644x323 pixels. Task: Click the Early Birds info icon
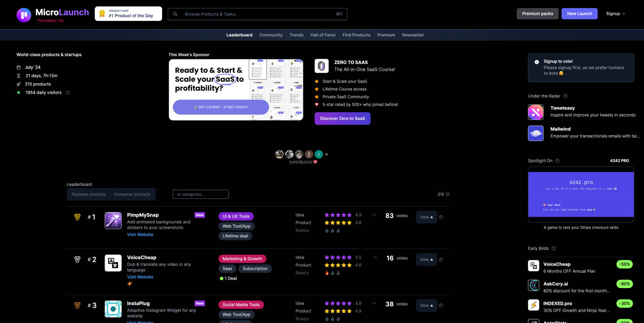[554, 249]
